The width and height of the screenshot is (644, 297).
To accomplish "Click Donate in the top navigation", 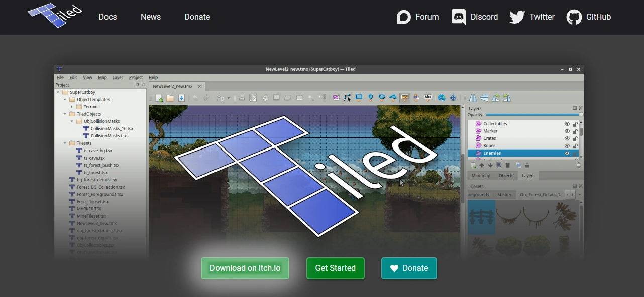I will click(197, 17).
